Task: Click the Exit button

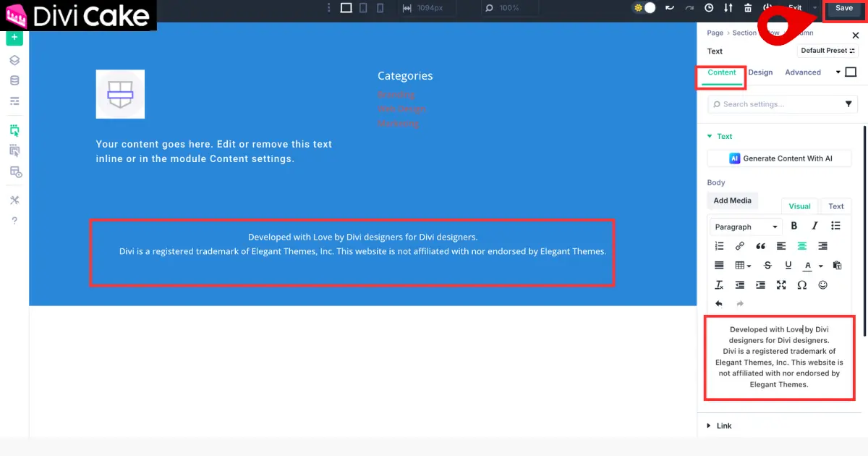Action: [x=795, y=8]
